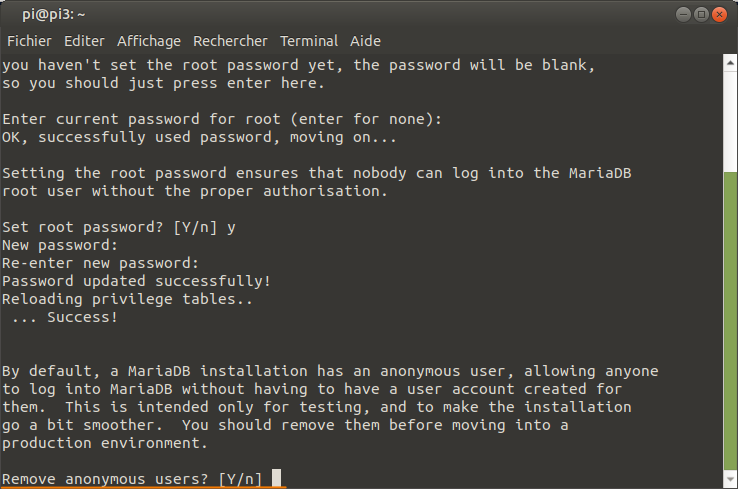Click the scrollbar track above the thumb
This screenshot has height=489, width=738.
tap(730, 121)
